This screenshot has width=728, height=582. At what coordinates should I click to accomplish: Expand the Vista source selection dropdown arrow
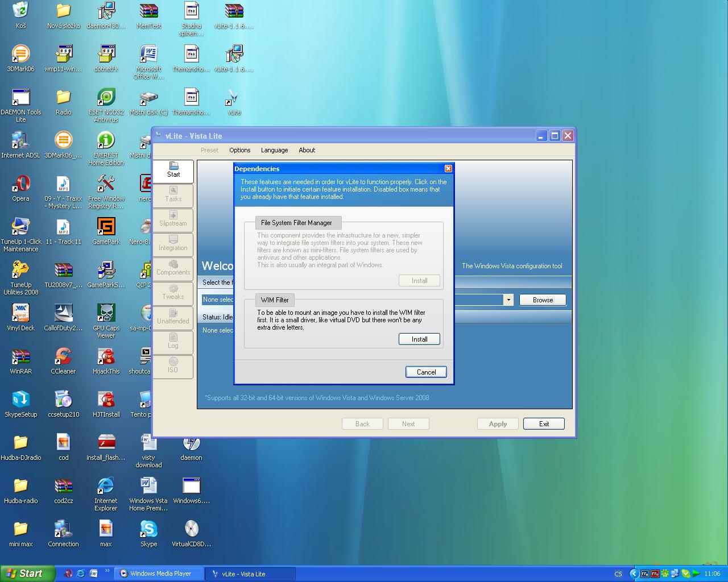[508, 300]
